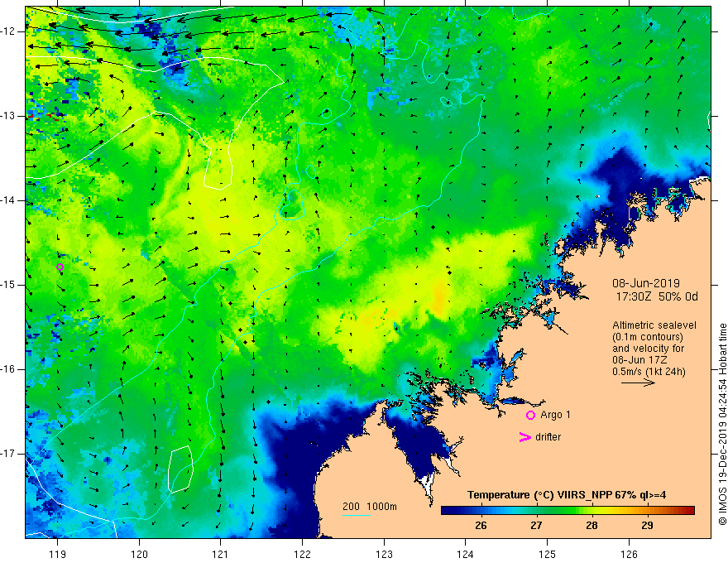
Task: Click the 0.5m/s velocity scale arrow
Action: (x=638, y=383)
